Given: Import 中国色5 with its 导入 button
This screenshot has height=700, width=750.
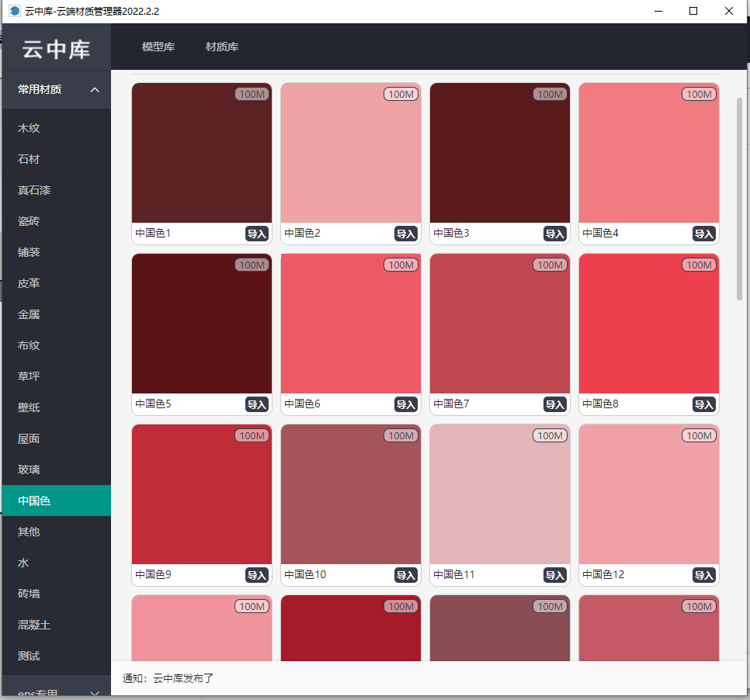Looking at the screenshot, I should [257, 404].
